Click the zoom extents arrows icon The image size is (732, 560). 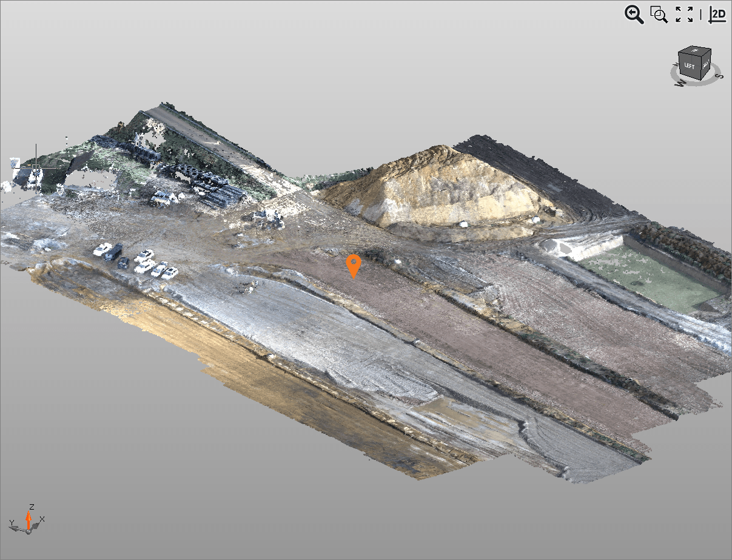pyautogui.click(x=684, y=15)
